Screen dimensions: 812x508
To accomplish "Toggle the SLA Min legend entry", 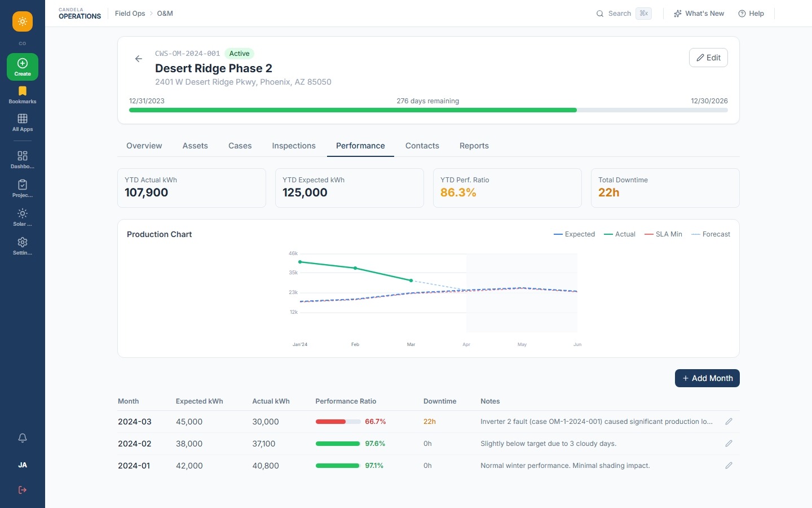I will [x=663, y=234].
